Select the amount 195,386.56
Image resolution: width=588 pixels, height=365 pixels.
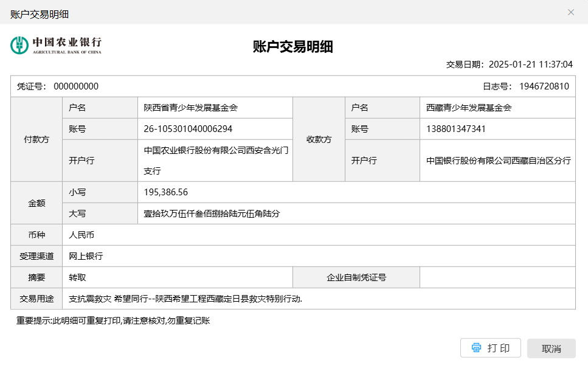click(166, 192)
